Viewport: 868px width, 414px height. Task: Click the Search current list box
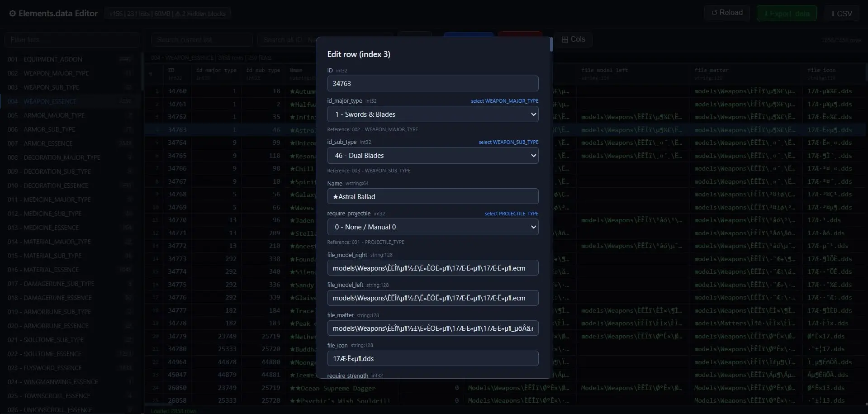pos(202,40)
